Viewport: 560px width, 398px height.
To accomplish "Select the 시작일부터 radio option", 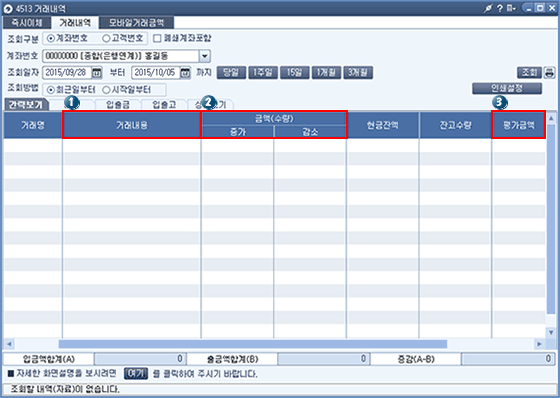I will pyautogui.click(x=106, y=90).
